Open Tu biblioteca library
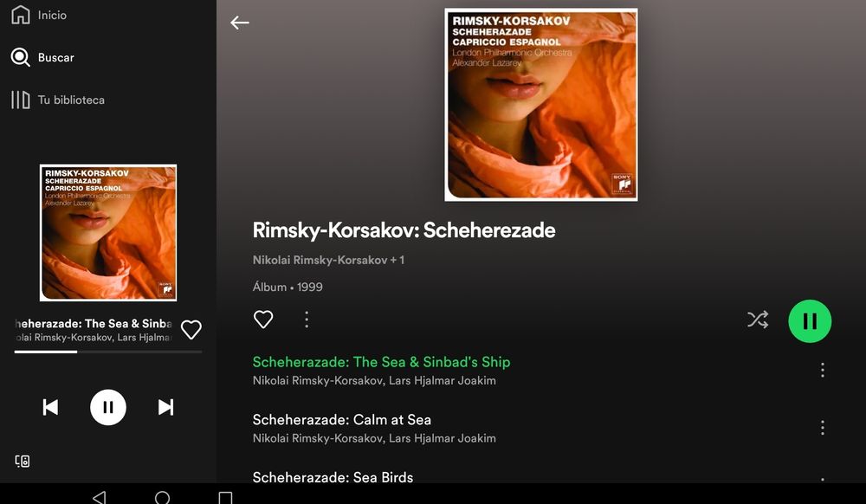 point(57,100)
